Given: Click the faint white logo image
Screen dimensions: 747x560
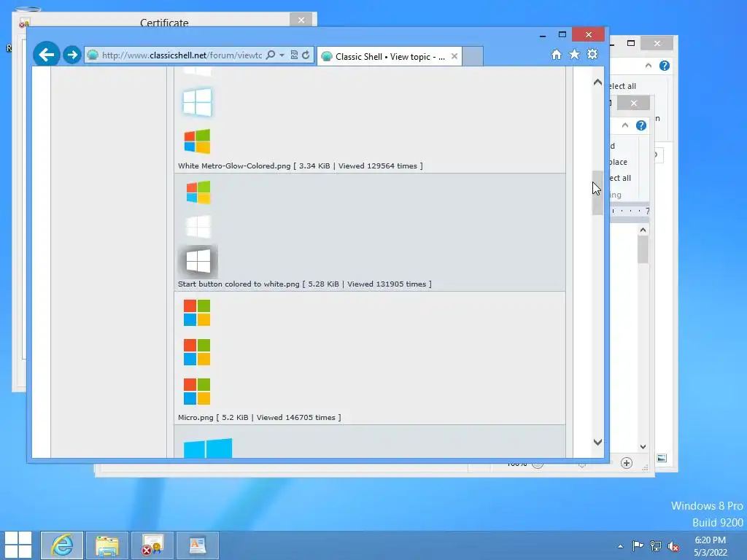Looking at the screenshot, I should coord(198,227).
